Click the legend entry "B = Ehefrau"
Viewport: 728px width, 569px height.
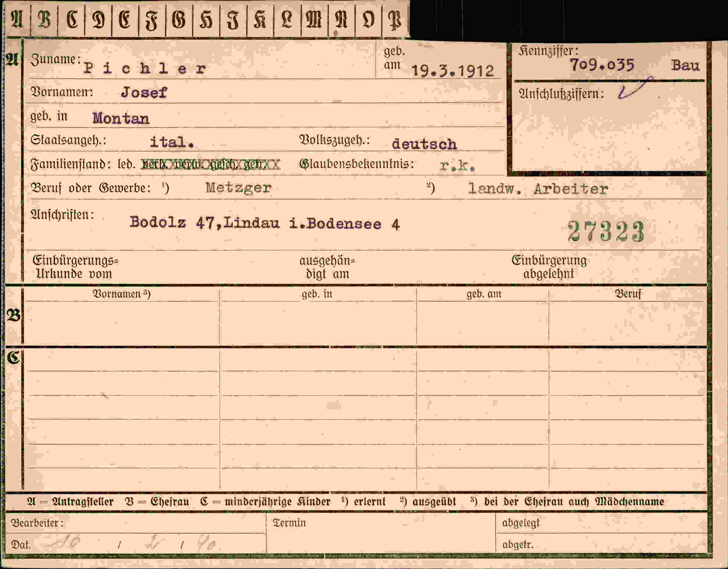coord(157,502)
